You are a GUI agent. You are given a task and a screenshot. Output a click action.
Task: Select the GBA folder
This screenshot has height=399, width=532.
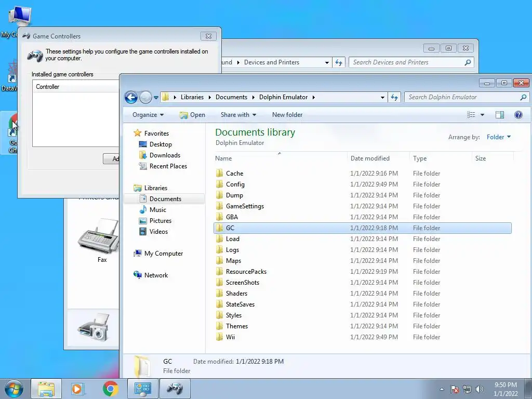click(232, 217)
